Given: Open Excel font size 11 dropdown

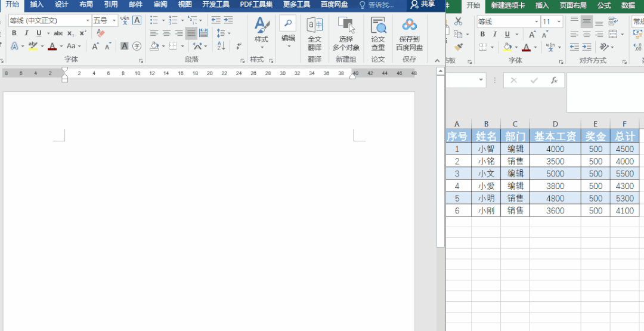Looking at the screenshot, I should pos(559,21).
